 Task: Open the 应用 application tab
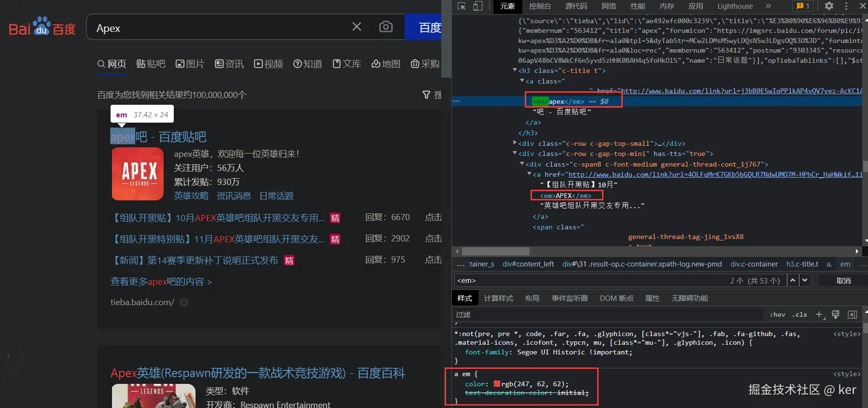point(696,6)
